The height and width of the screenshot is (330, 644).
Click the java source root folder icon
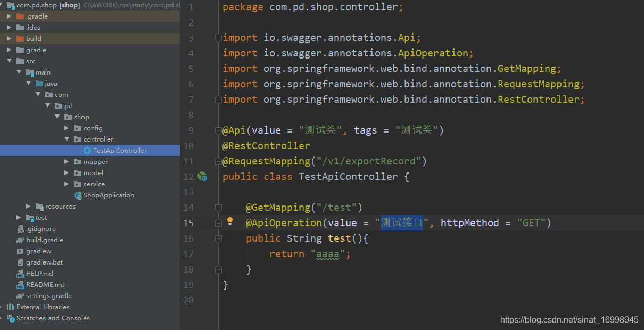pyautogui.click(x=39, y=84)
